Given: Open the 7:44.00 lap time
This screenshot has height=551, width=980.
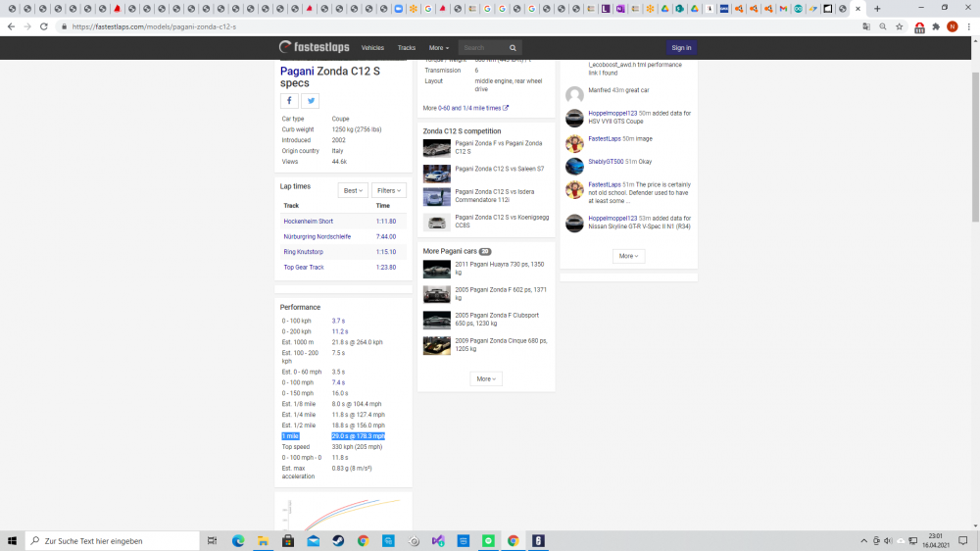Looking at the screenshot, I should 385,237.
